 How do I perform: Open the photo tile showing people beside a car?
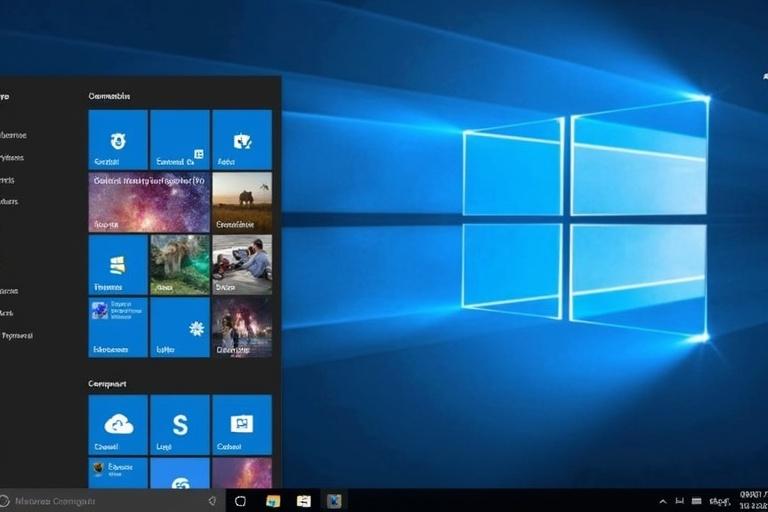tap(242, 265)
